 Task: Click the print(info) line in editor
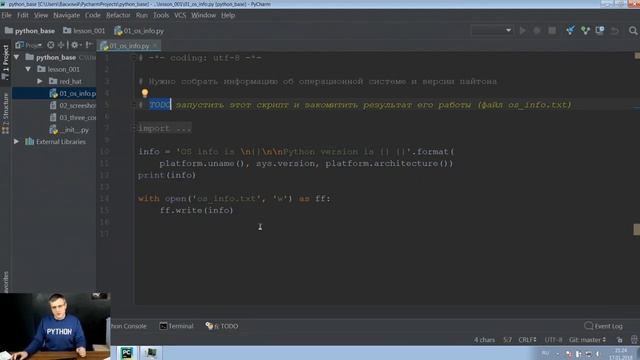click(x=167, y=175)
